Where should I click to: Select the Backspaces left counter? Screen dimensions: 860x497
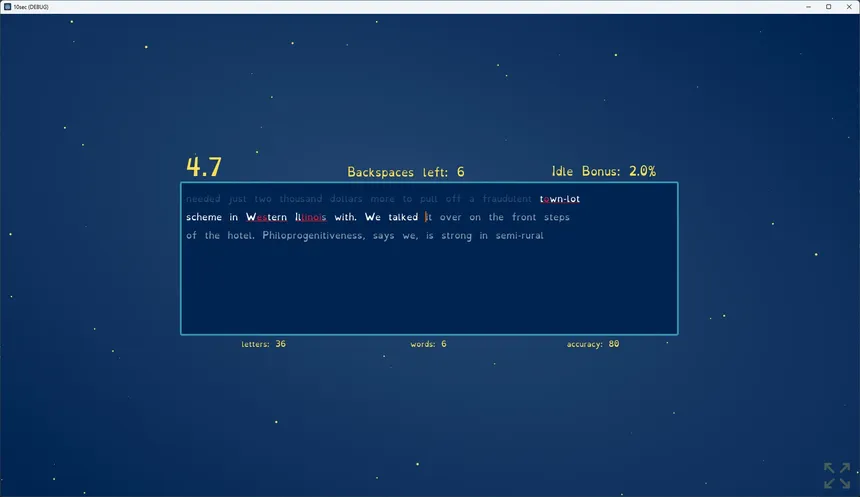tap(406, 172)
